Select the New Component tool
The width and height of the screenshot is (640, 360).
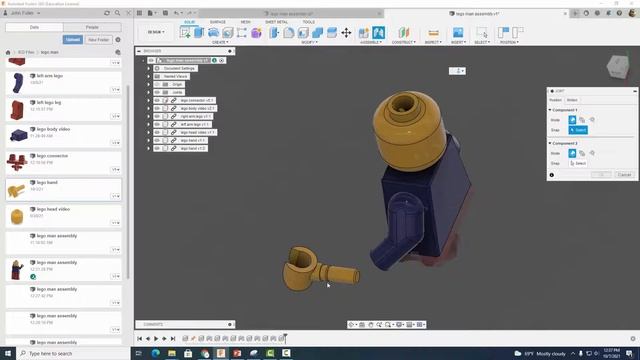(x=364, y=33)
